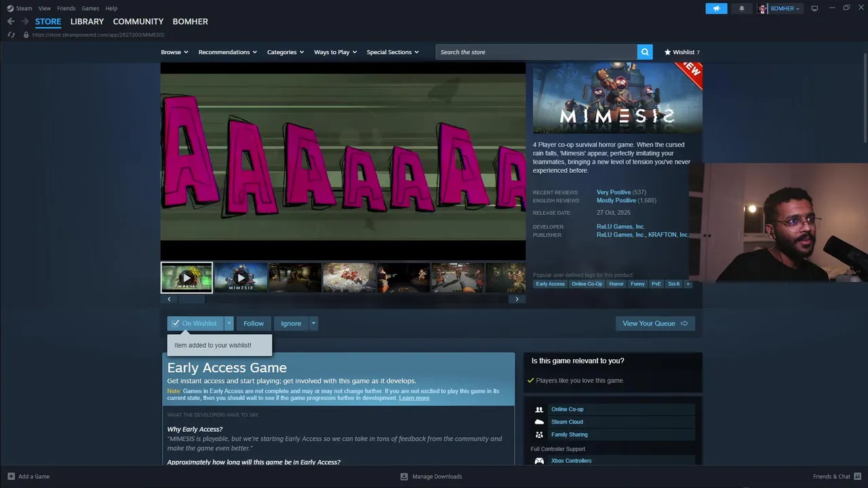This screenshot has width=868, height=488.
Task: Open the BOMHER profile tab
Action: pos(191,22)
